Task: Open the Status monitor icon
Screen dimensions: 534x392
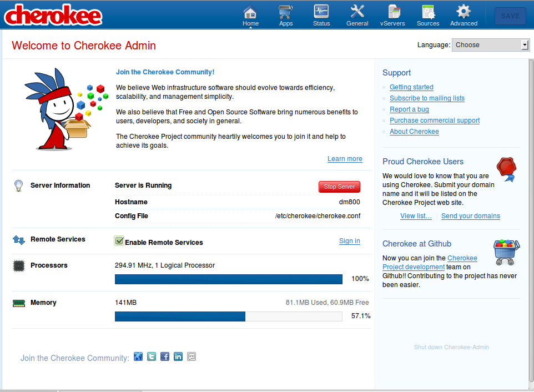Action: pyautogui.click(x=321, y=12)
